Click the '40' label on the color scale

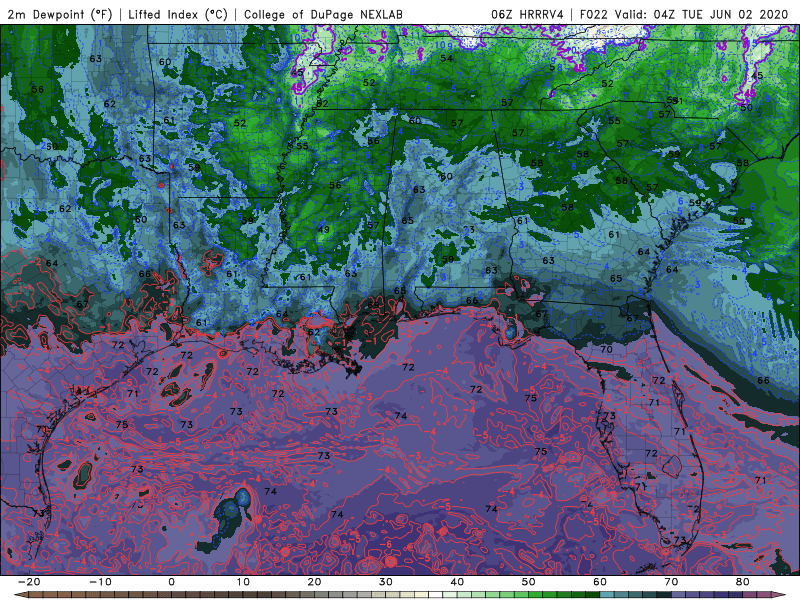[457, 582]
